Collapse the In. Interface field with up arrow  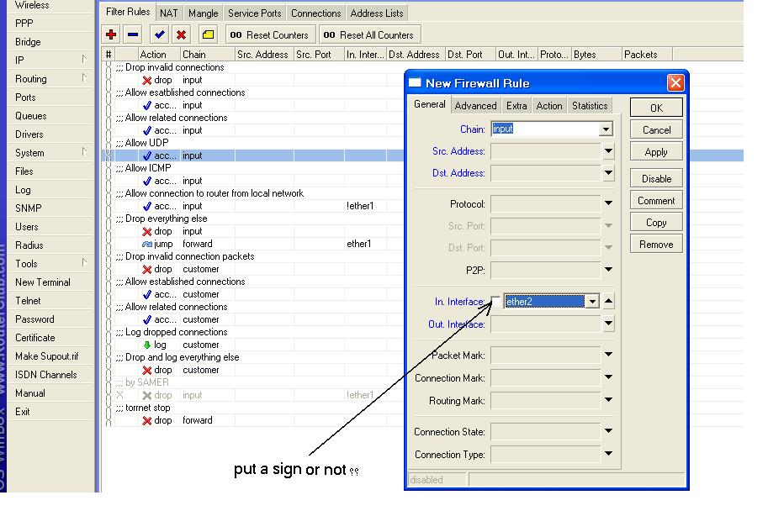tap(608, 301)
